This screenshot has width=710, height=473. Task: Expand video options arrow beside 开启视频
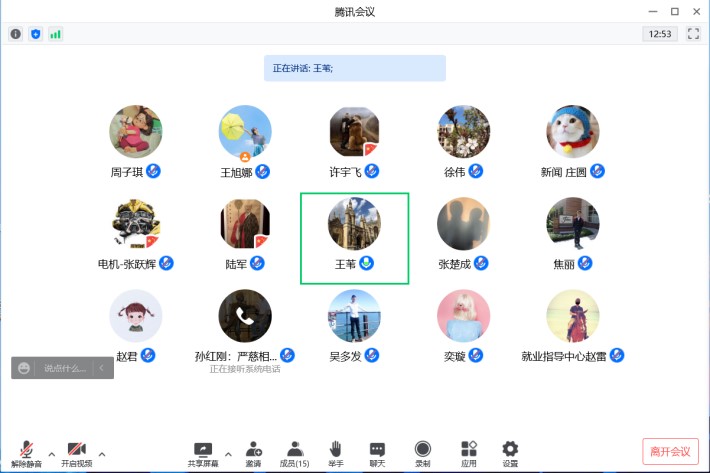[100, 451]
